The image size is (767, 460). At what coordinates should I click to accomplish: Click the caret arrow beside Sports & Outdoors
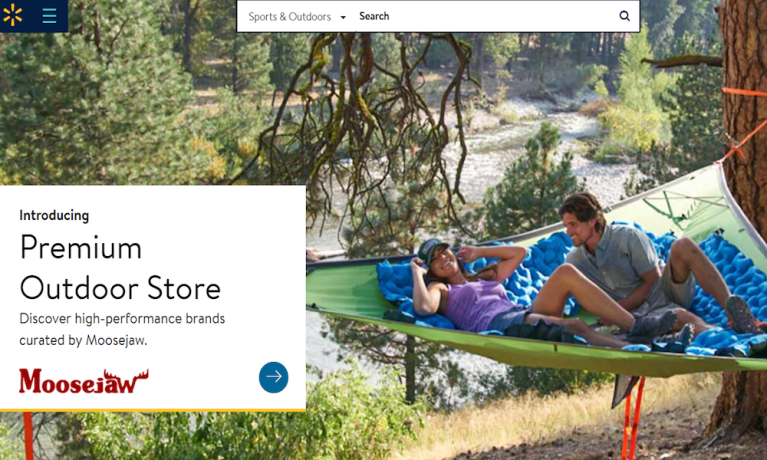click(x=343, y=17)
